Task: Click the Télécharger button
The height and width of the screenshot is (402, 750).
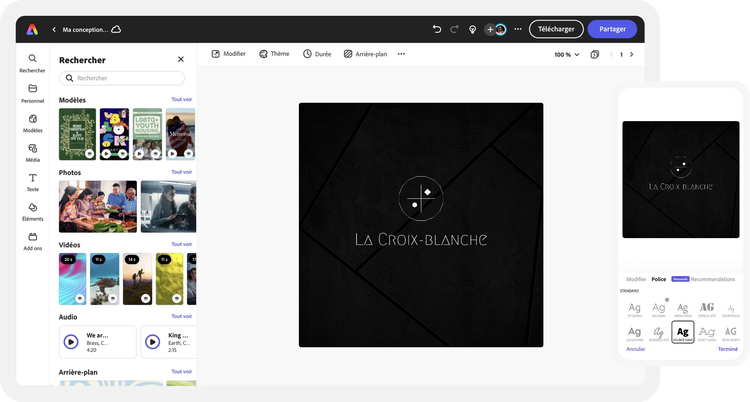Action: click(x=556, y=29)
